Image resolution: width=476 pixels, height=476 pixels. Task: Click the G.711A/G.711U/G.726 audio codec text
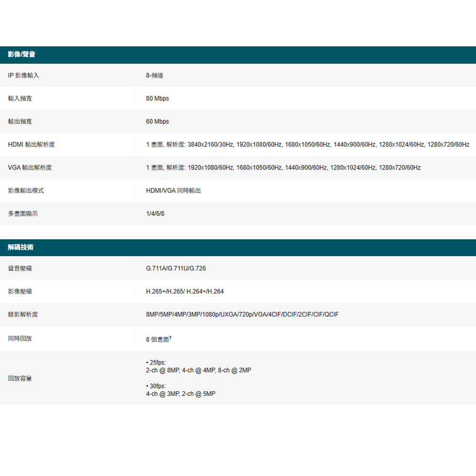point(176,268)
